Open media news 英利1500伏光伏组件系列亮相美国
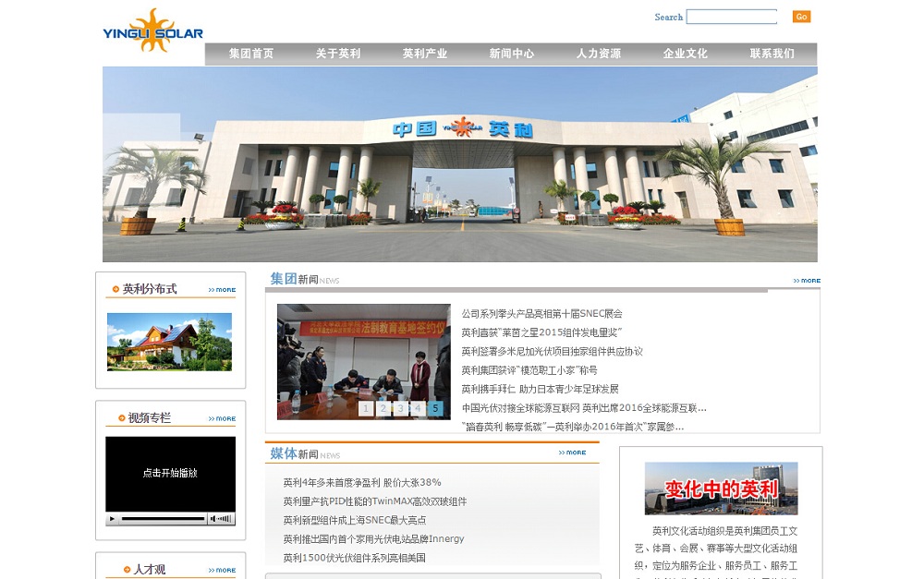Viewport: 924px width, 579px height. click(354, 558)
